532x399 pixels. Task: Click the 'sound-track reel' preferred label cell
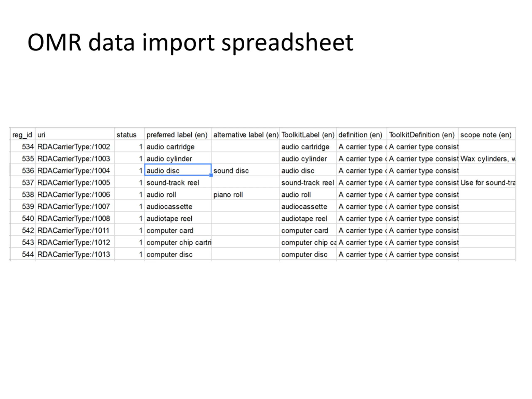pyautogui.click(x=178, y=182)
